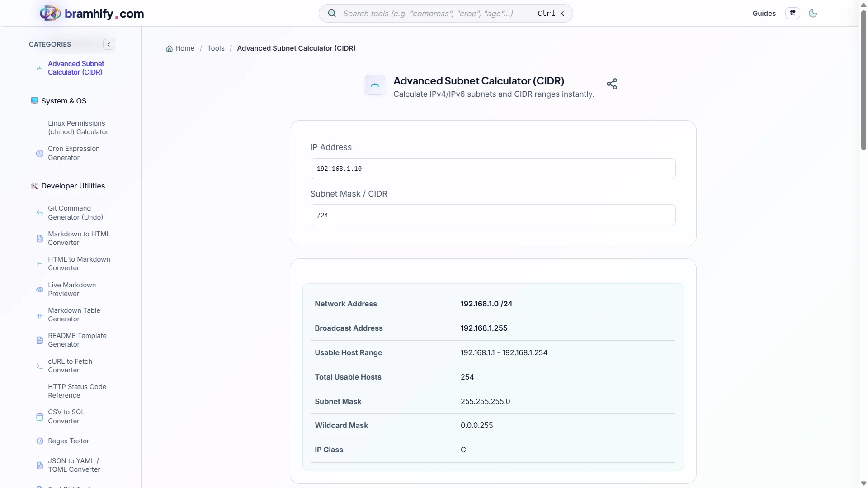Select total usable hosts value 254

(x=467, y=377)
